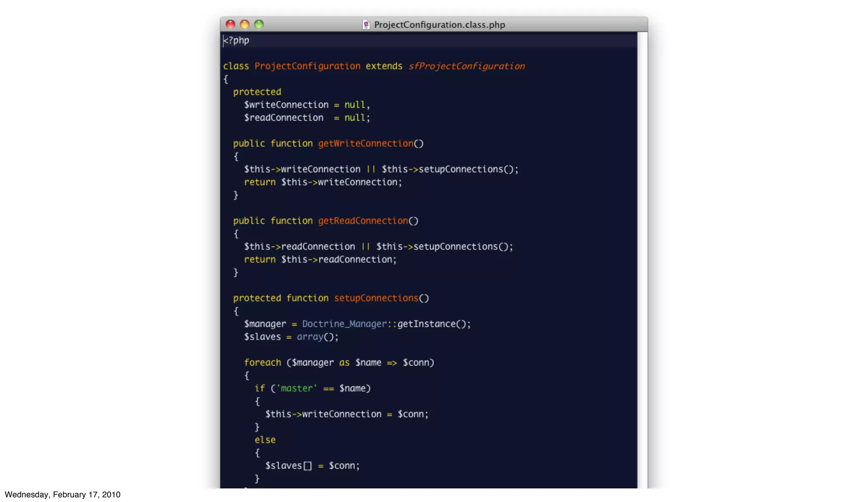Viewport: 868px width, 502px height.
Task: Click the vertical scrollbar track on right
Action: click(642, 254)
